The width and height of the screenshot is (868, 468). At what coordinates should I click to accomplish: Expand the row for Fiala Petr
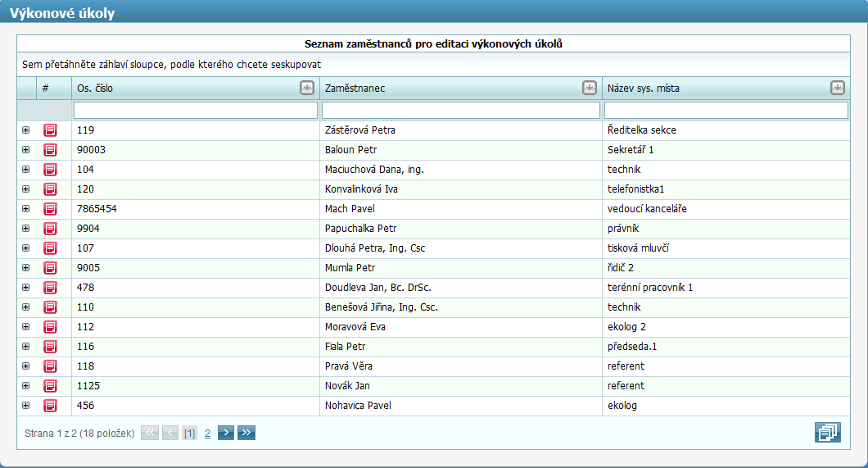pos(25,347)
